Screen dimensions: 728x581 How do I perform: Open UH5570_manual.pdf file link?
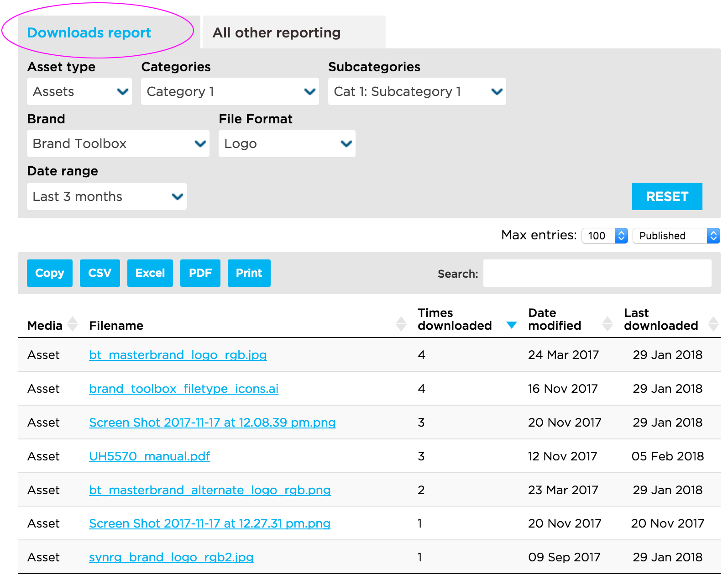pos(149,456)
